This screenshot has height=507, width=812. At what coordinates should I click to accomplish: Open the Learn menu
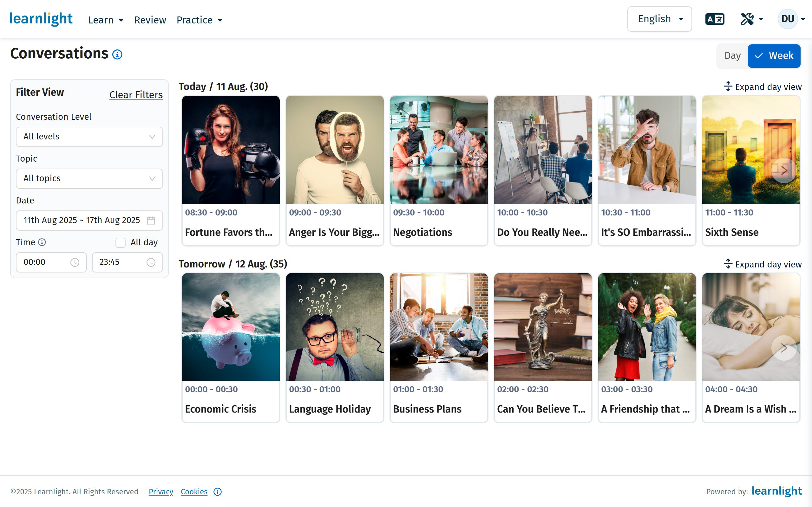(x=106, y=20)
